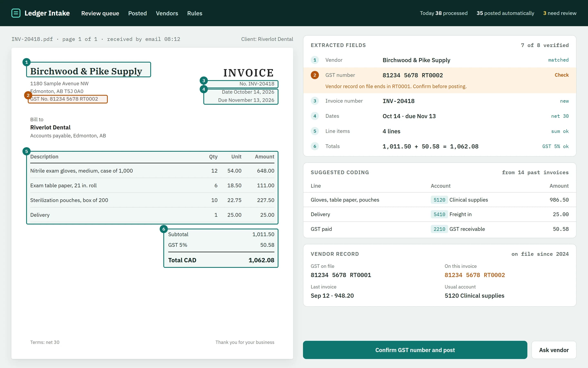Click usual account '5120 Clinical supplies'
The image size is (588, 368).
[474, 295]
